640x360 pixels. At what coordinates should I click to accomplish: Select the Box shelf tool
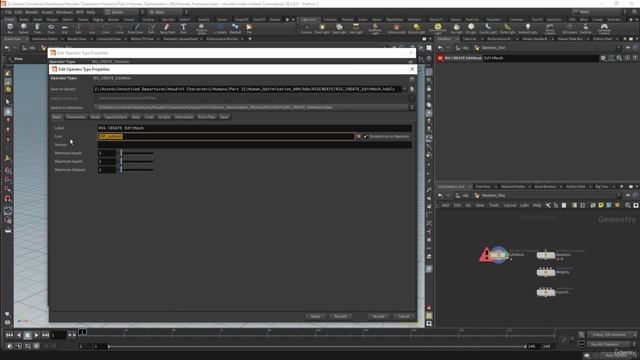click(10, 29)
